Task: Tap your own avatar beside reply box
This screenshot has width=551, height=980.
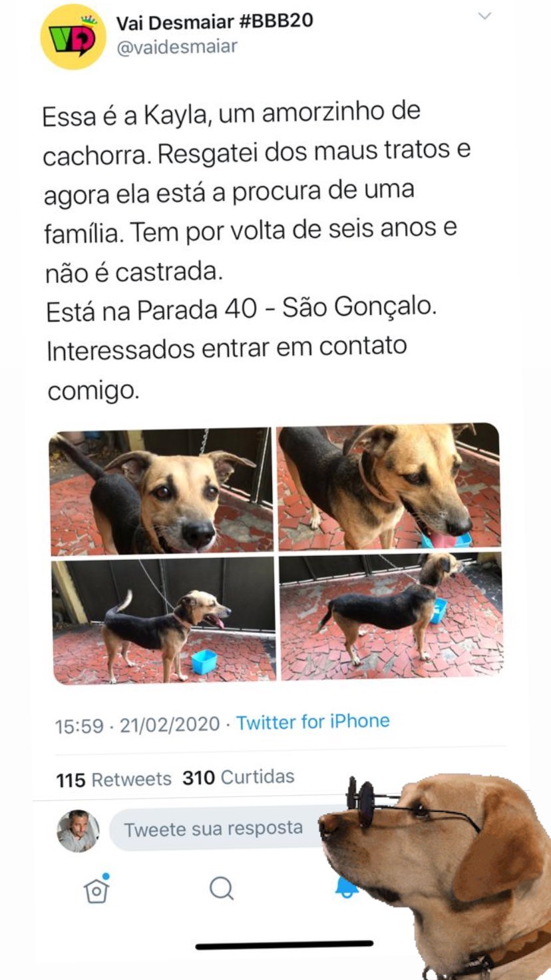Action: pos(78,831)
